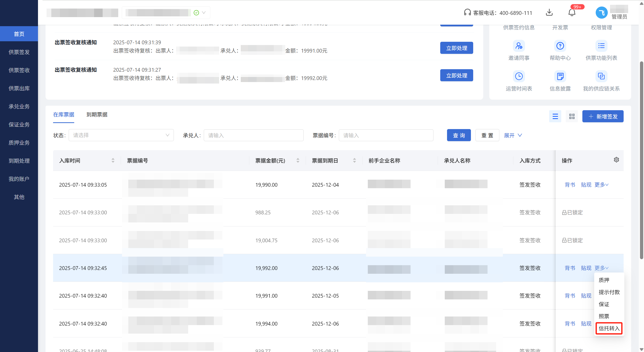The height and width of the screenshot is (352, 644).
Task: Switch to grid card view
Action: [x=572, y=116]
